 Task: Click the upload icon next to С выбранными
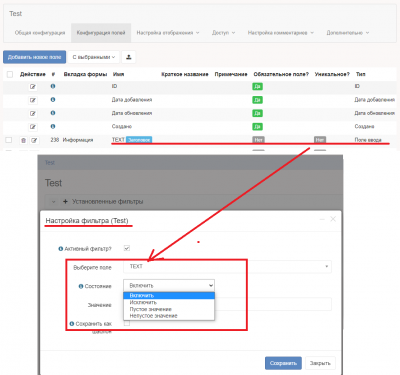(x=129, y=57)
